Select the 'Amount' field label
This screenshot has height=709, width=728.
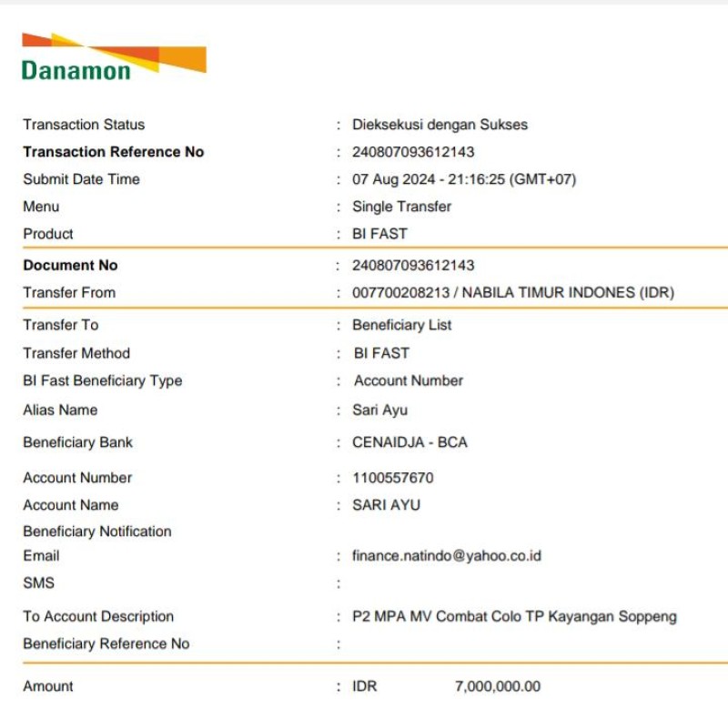coord(48,686)
